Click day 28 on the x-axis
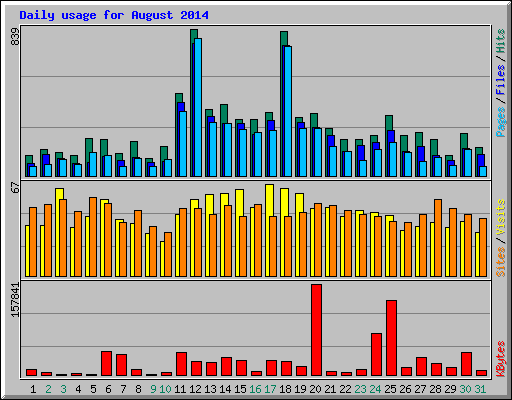 [435, 389]
